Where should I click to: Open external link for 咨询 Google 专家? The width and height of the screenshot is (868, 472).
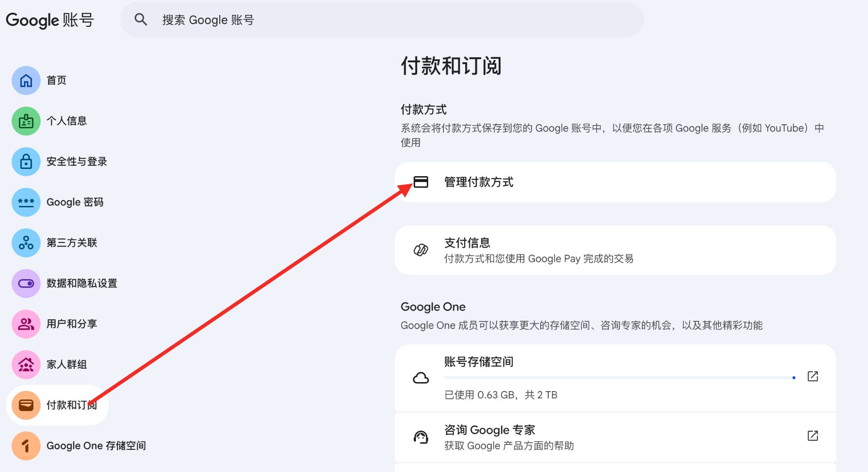pyautogui.click(x=812, y=436)
